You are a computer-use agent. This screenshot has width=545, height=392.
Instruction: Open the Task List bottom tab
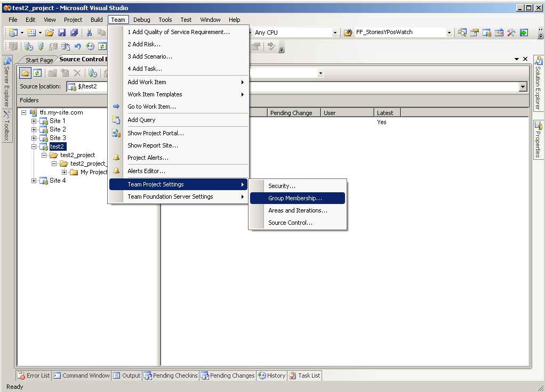click(x=305, y=375)
